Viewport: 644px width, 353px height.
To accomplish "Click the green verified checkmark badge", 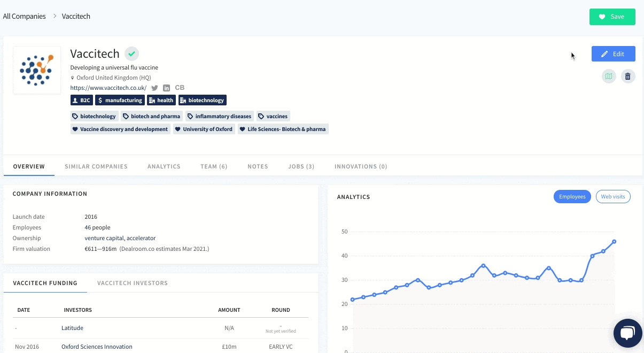I will [132, 53].
